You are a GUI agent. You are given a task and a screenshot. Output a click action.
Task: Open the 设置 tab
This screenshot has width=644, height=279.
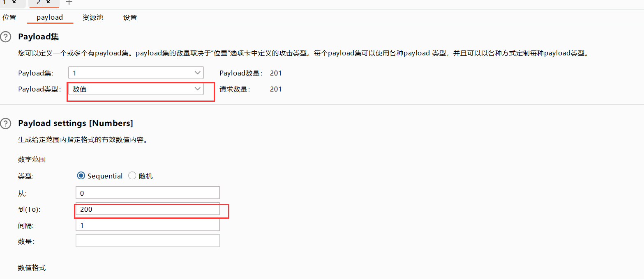(130, 18)
